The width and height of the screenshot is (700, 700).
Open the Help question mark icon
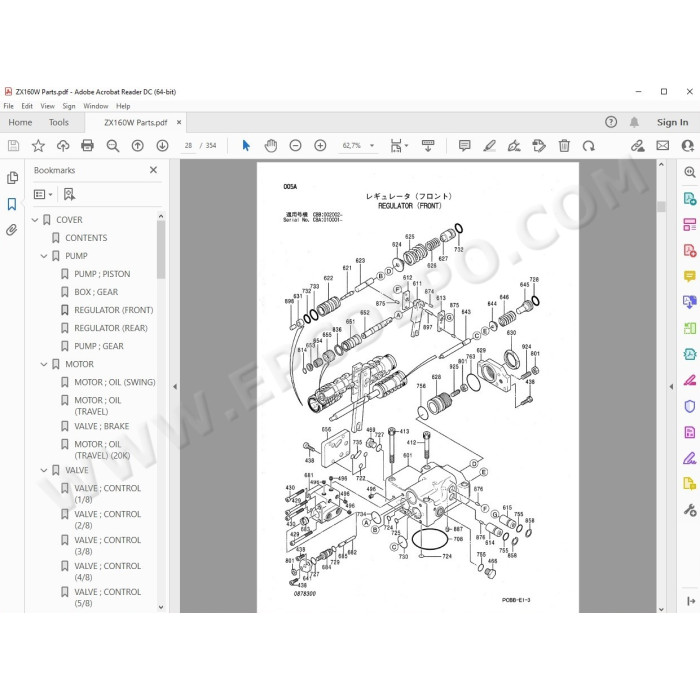(x=611, y=122)
